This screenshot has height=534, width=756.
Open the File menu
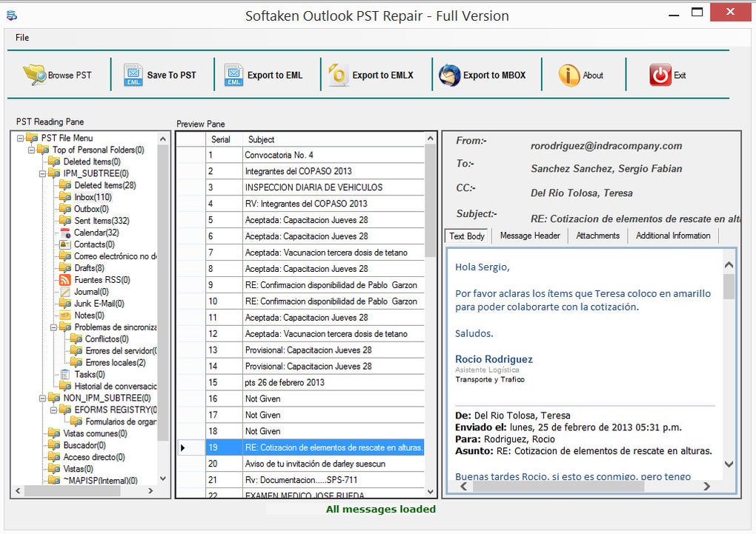21,37
